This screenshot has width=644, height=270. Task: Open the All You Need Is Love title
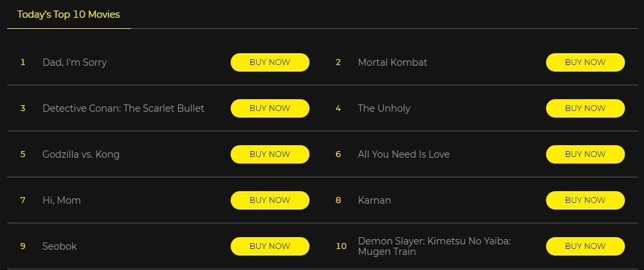click(403, 154)
